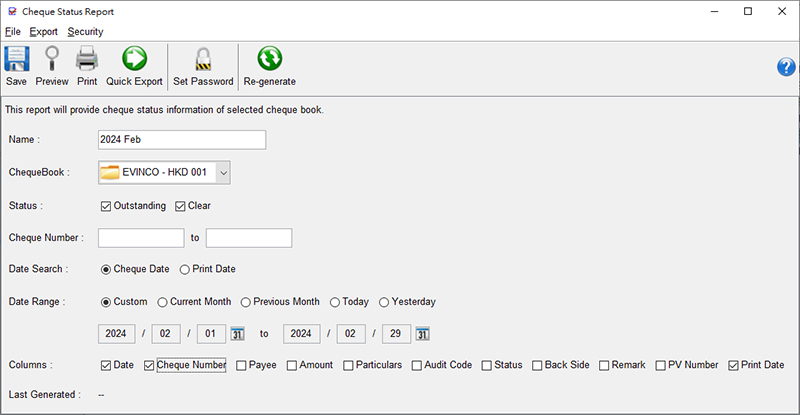The width and height of the screenshot is (800, 415).
Task: Click the starting Cheque Number field
Action: pos(141,238)
